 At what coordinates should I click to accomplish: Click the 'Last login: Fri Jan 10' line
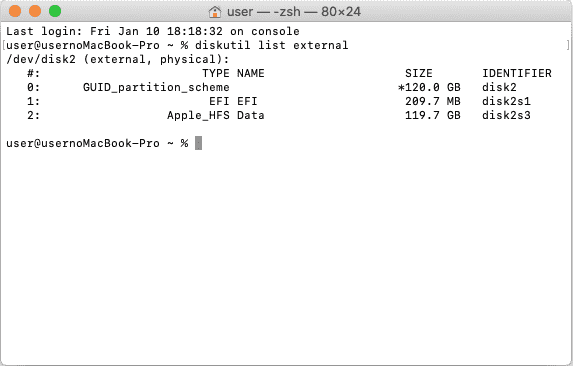tap(153, 31)
